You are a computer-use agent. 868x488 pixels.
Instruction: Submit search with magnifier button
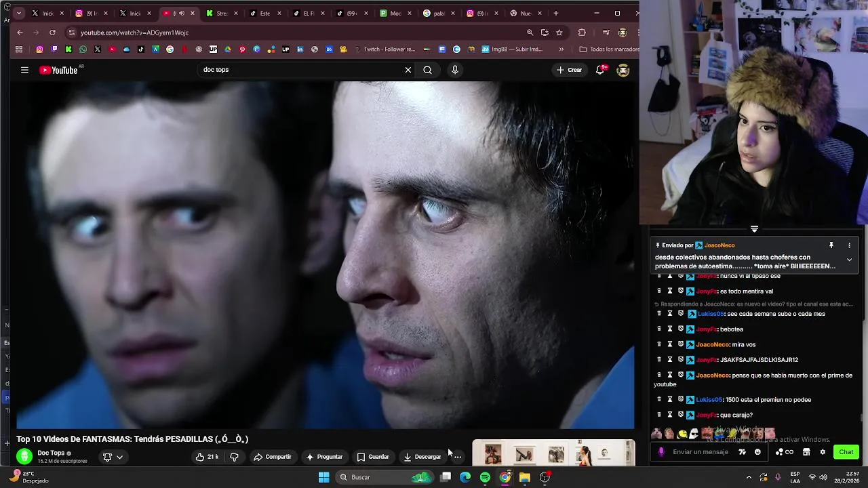[427, 70]
